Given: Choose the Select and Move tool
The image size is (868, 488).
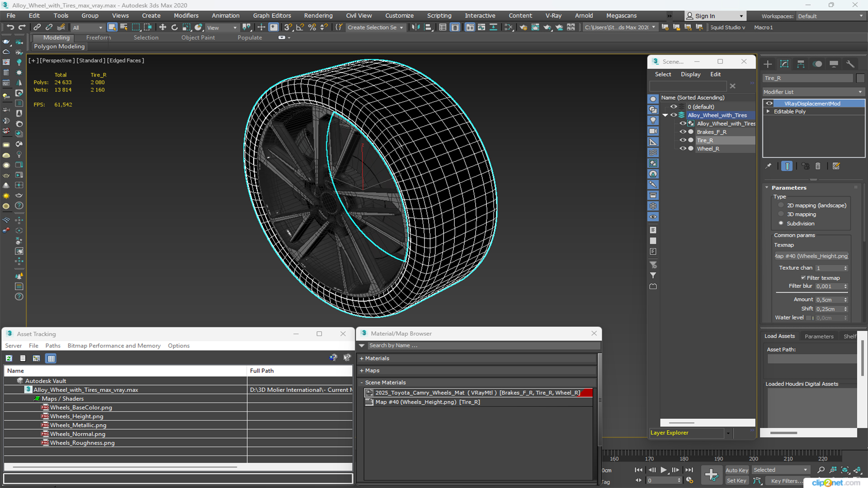Looking at the screenshot, I should tap(163, 28).
